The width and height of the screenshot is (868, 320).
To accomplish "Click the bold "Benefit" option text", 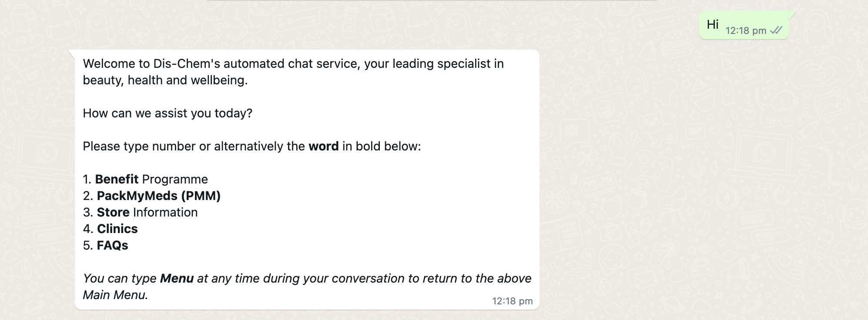I will pos(117,179).
